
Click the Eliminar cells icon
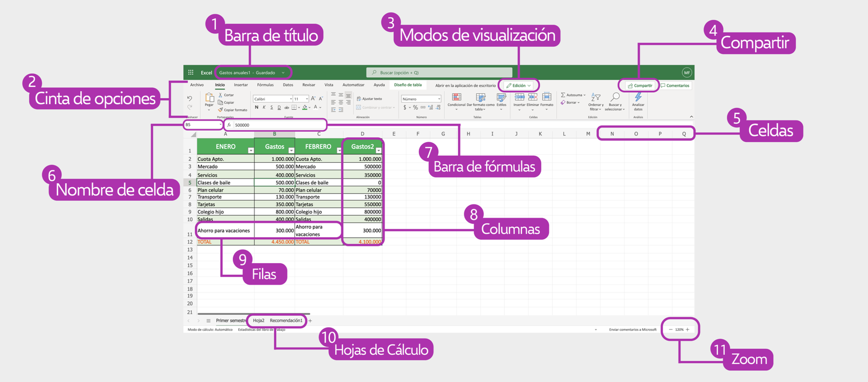pyautogui.click(x=533, y=97)
